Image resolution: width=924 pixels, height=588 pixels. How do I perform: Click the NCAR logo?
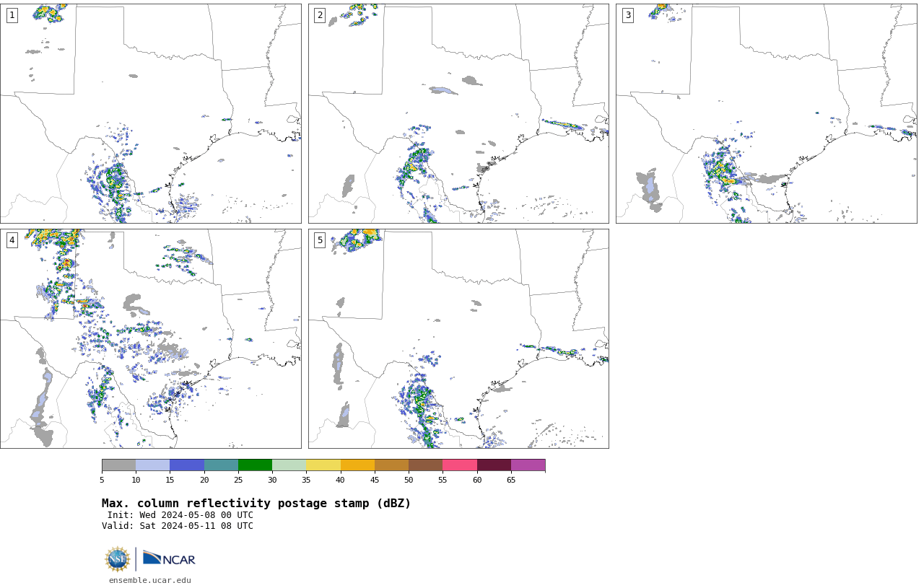[169, 559]
